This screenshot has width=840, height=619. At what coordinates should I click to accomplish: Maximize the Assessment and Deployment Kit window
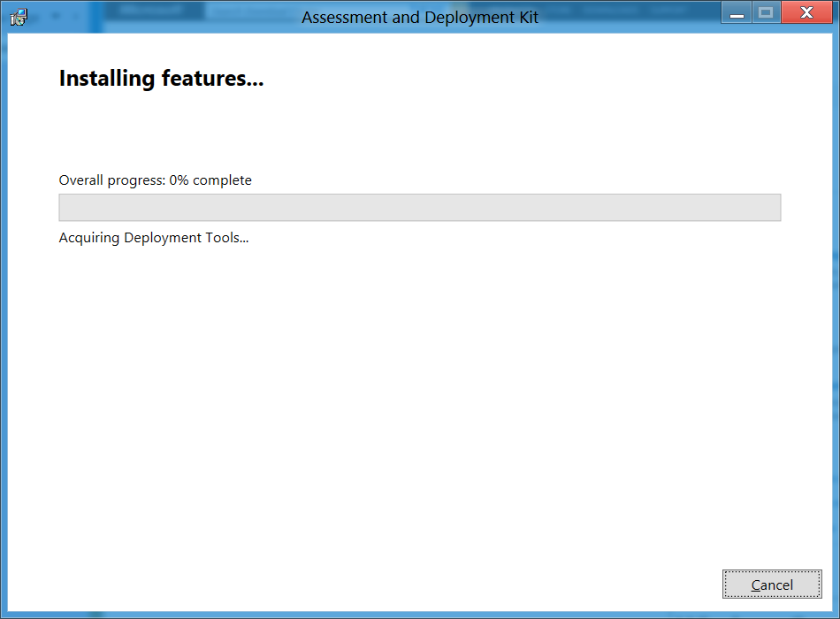click(766, 13)
